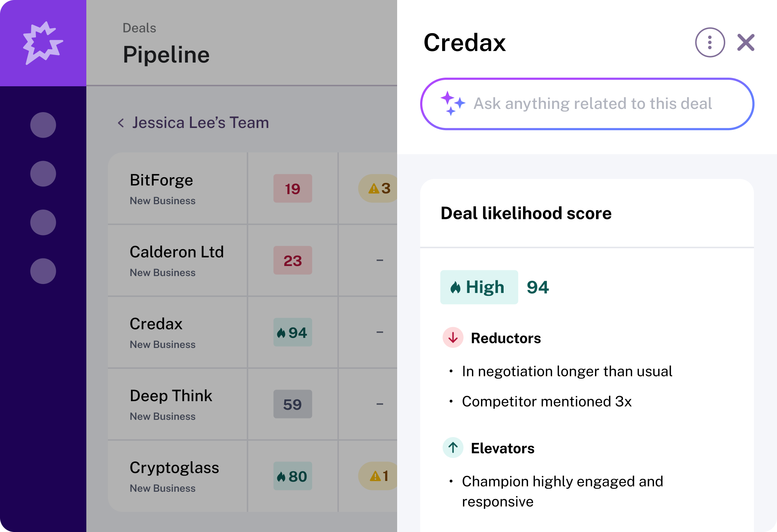Click the Cryptoglass warning badge showing 1

click(379, 476)
